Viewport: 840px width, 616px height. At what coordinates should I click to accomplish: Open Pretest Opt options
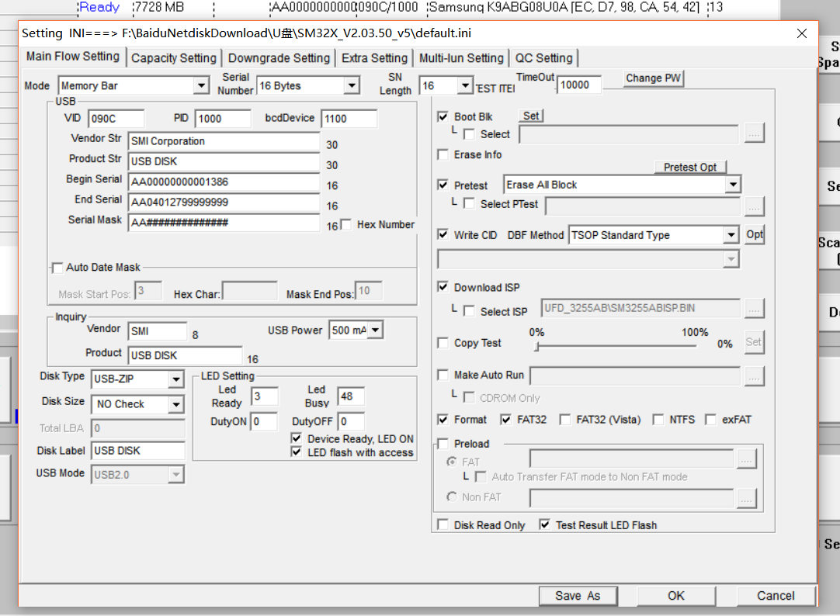(690, 167)
